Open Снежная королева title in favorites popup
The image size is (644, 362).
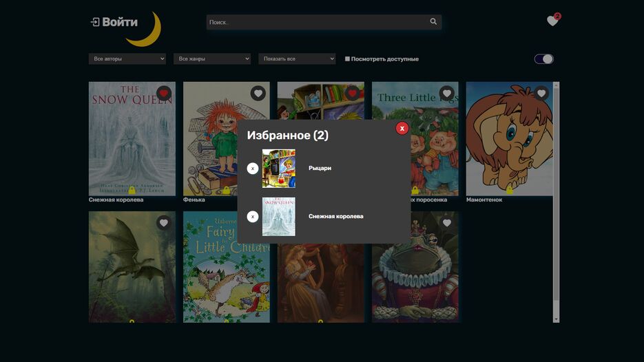[336, 216]
